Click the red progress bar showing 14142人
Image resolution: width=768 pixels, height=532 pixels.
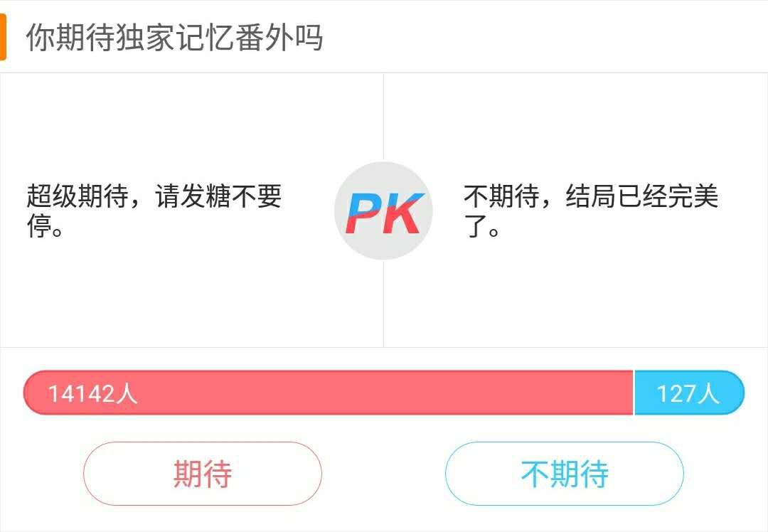[x=327, y=392]
